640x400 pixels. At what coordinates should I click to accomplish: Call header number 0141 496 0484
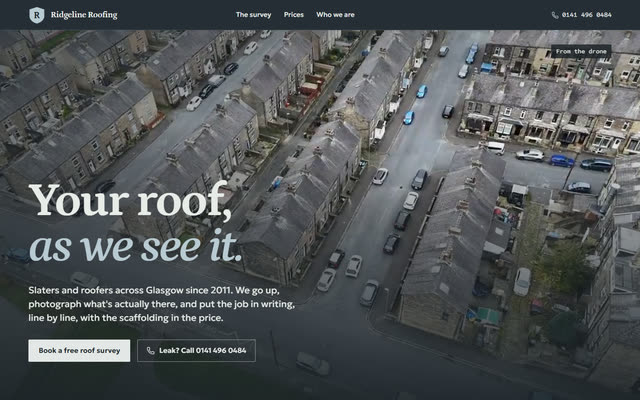tap(587, 15)
